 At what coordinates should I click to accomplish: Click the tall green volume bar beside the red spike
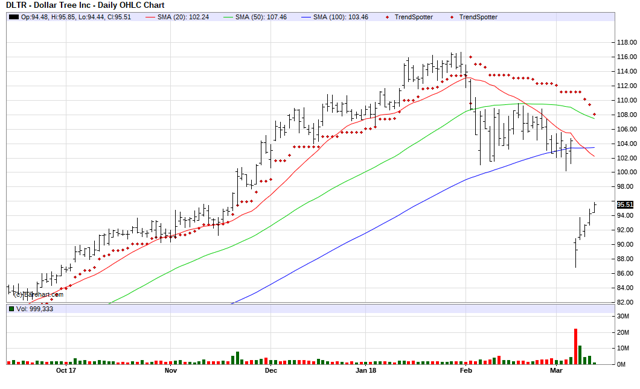click(x=580, y=355)
